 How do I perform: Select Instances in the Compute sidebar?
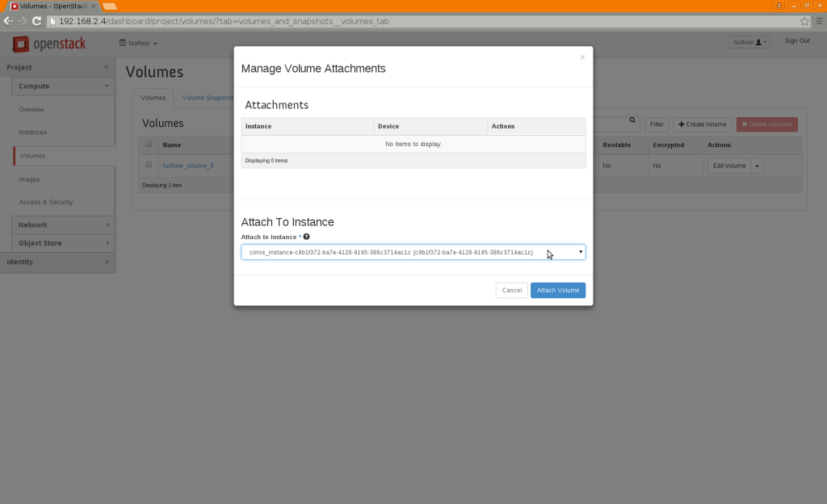tap(32, 132)
